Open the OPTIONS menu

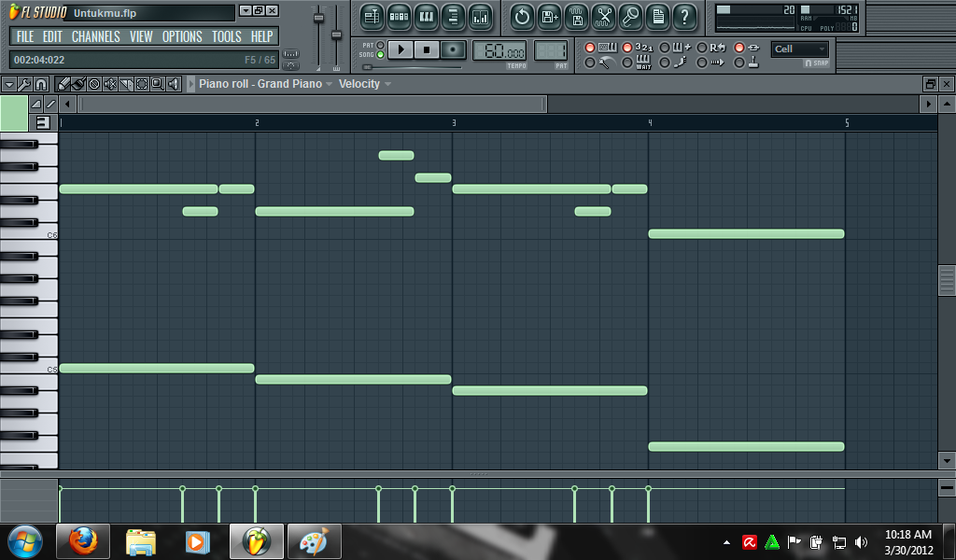182,36
